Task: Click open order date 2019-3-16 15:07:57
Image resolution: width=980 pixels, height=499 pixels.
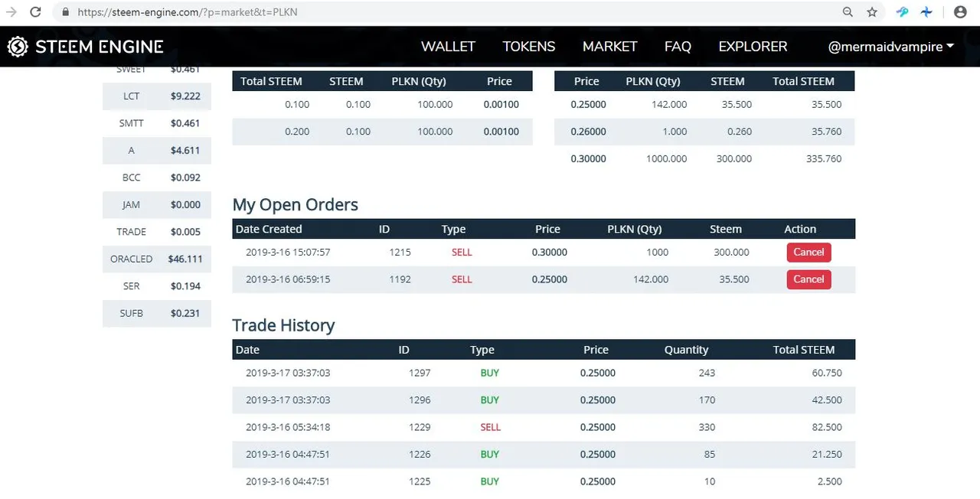Action: click(288, 253)
